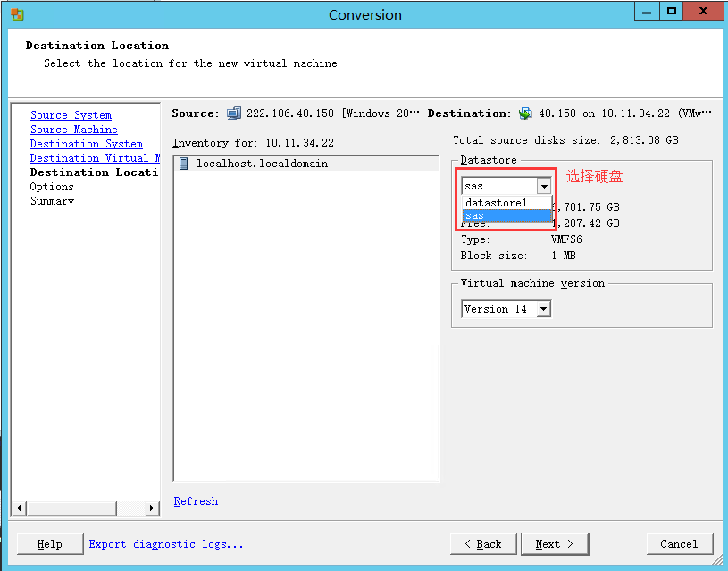Go back with the Back button
728x571 pixels.
coord(483,544)
